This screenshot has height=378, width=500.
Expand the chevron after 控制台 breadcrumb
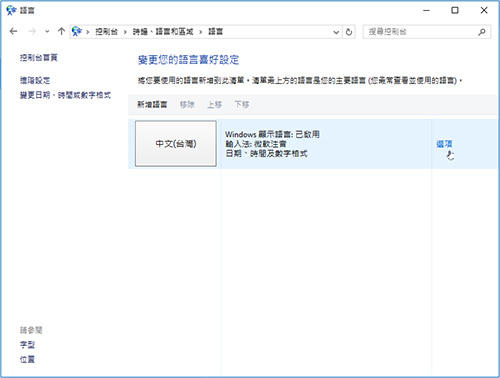125,32
